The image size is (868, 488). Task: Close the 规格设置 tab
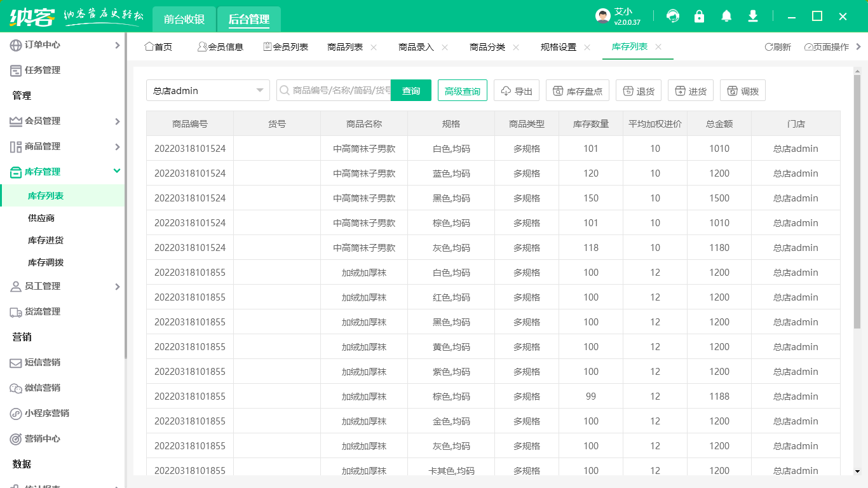[587, 47]
